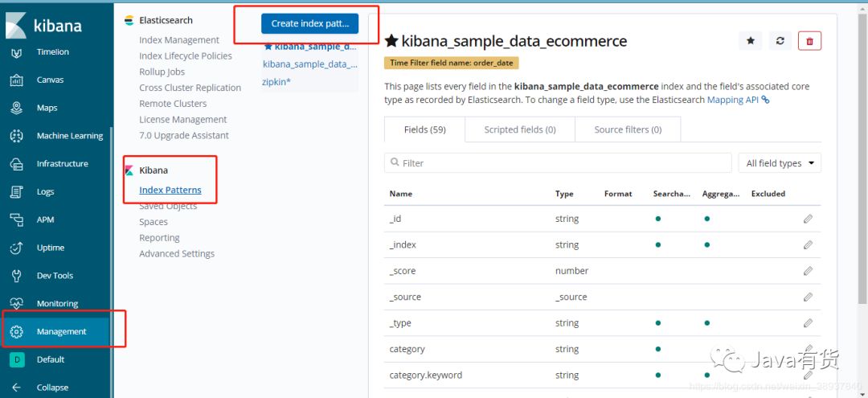The width and height of the screenshot is (868, 398).
Task: Refresh the field list icon
Action: [780, 41]
